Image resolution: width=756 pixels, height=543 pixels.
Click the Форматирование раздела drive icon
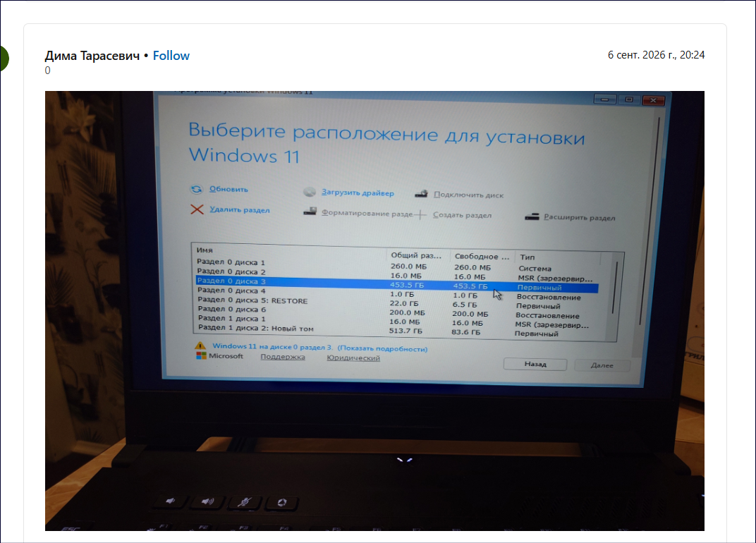pyautogui.click(x=310, y=212)
